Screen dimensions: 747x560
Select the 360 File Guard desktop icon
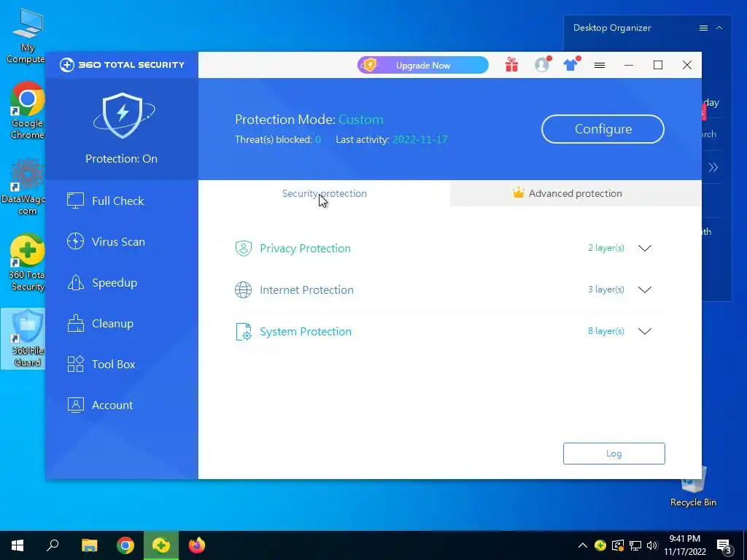click(x=24, y=338)
